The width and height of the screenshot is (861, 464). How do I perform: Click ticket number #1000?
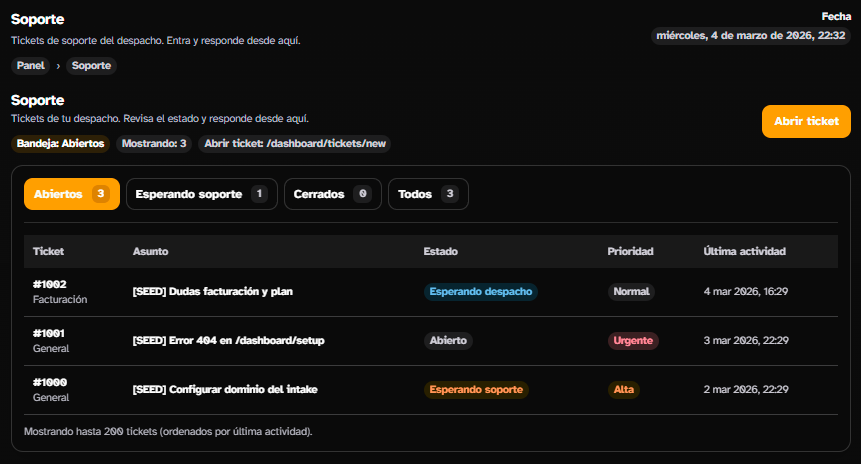[x=49, y=382]
